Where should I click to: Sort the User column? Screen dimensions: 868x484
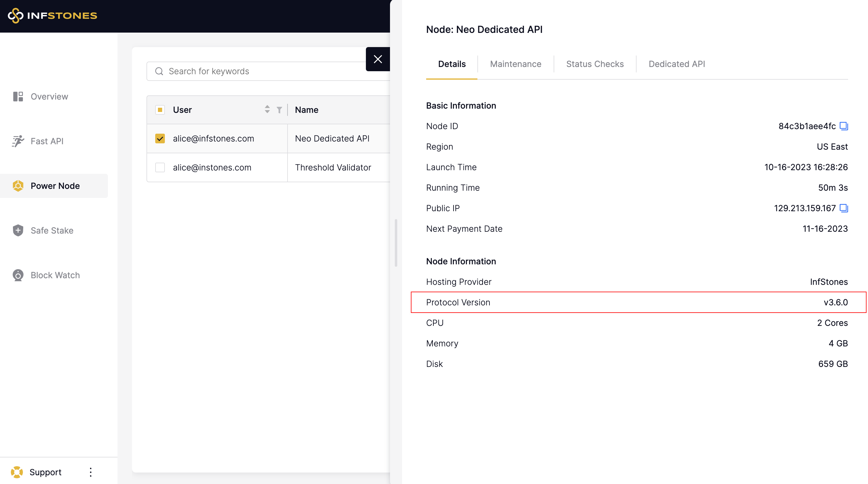pos(267,109)
